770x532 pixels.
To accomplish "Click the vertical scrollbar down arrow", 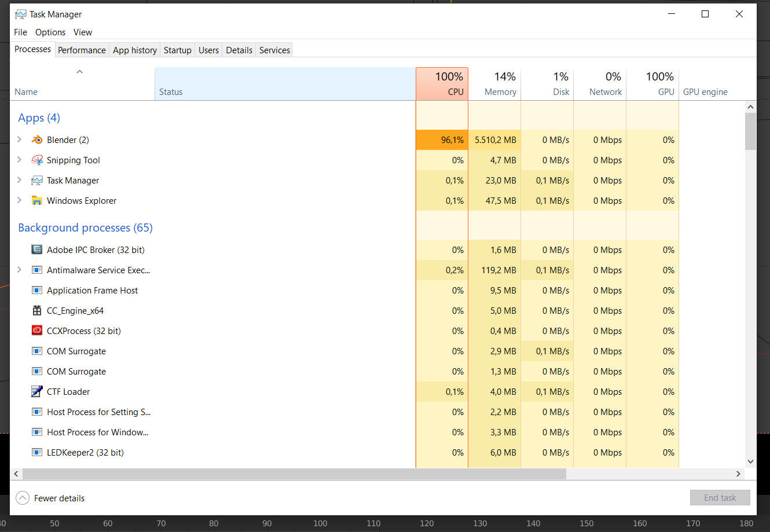I will (751, 461).
